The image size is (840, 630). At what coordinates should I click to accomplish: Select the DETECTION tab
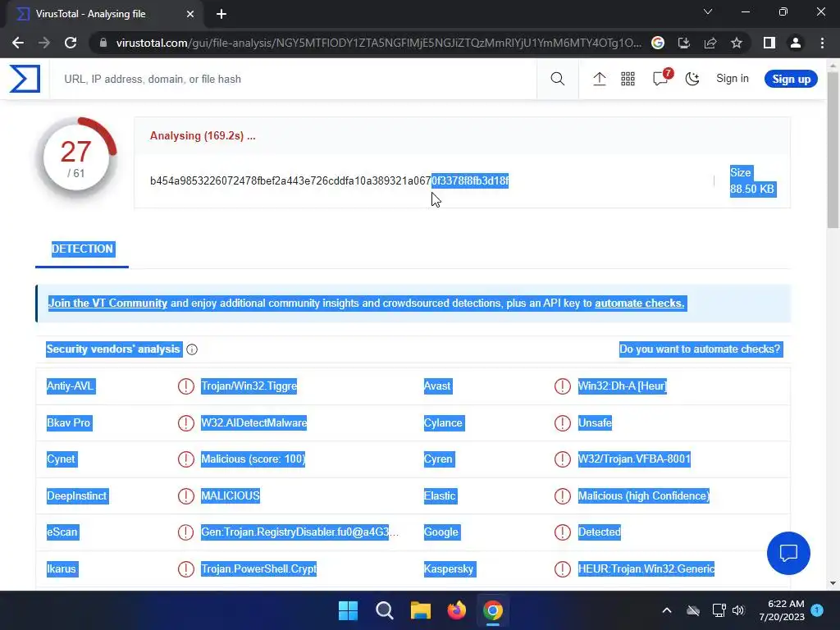click(82, 249)
